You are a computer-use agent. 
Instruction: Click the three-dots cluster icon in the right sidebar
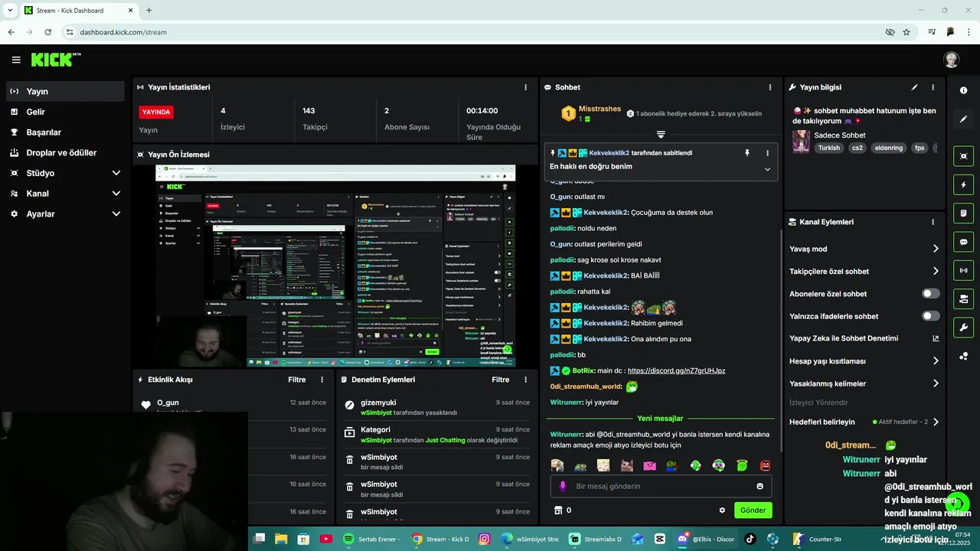coord(963,357)
